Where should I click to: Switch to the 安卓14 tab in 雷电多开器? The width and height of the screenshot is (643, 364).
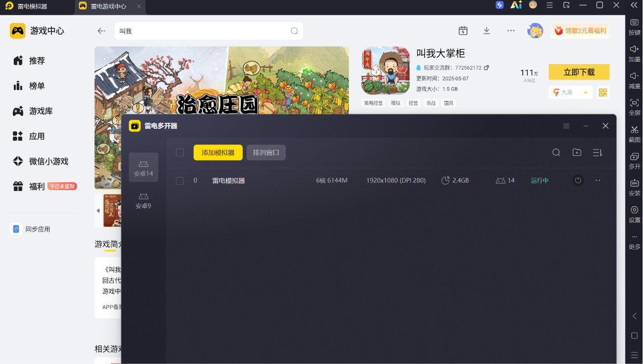coord(143,167)
